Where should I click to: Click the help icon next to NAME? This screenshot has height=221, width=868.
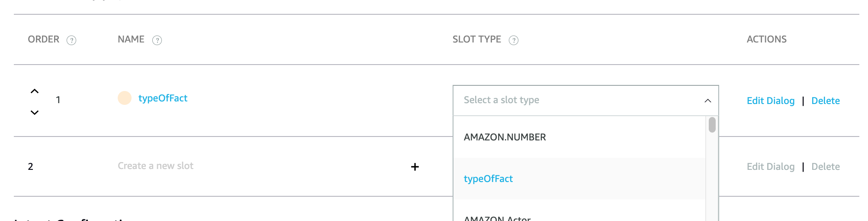[157, 40]
